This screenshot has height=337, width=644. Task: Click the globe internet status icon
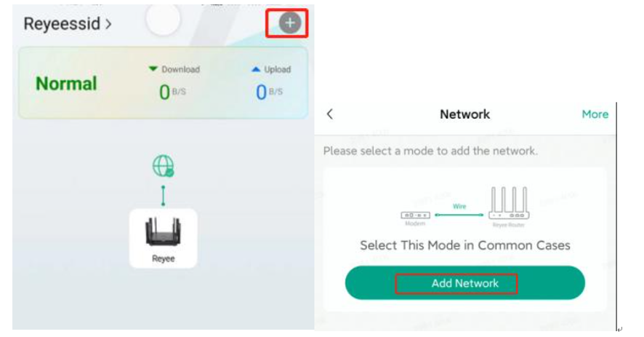point(163,167)
